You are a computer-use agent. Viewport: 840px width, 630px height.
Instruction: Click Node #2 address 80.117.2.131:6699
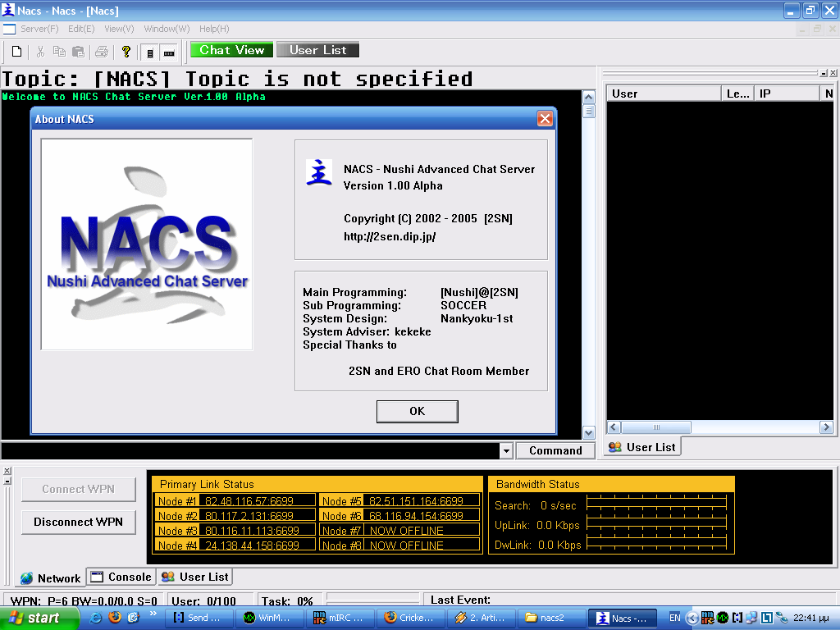257,516
